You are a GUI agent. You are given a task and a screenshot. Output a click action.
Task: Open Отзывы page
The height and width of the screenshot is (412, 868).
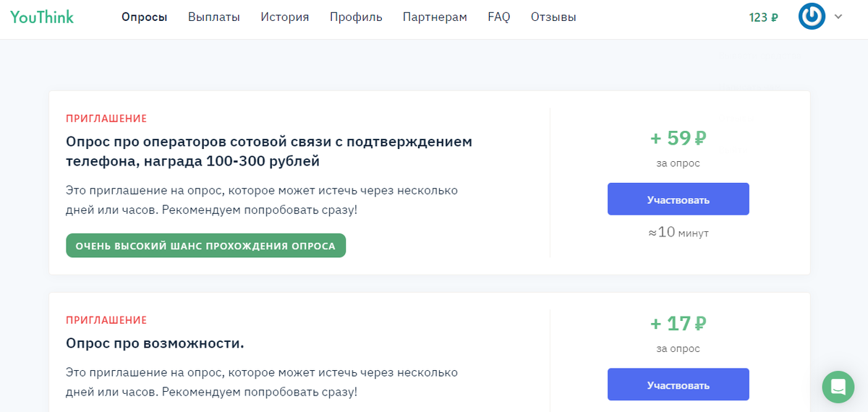tap(553, 17)
